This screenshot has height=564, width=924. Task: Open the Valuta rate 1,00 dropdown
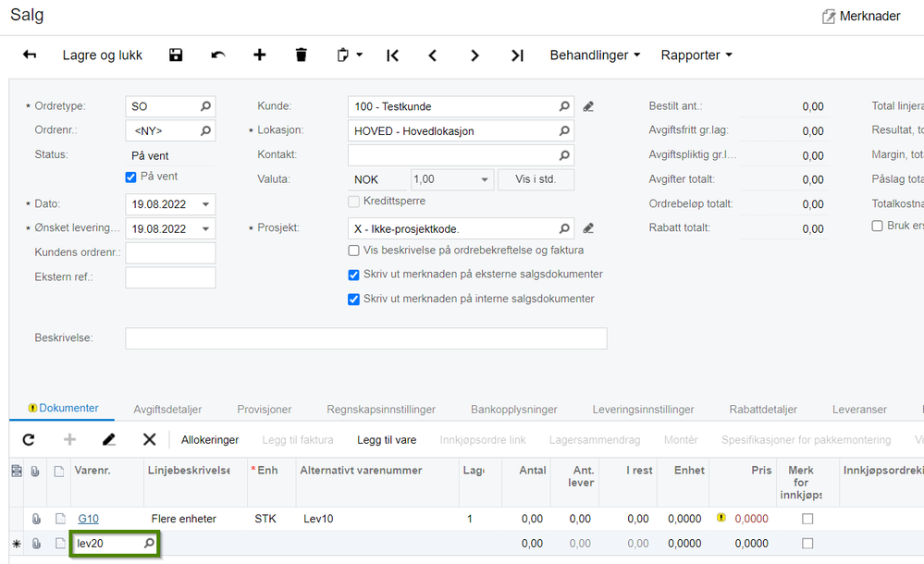point(485,179)
